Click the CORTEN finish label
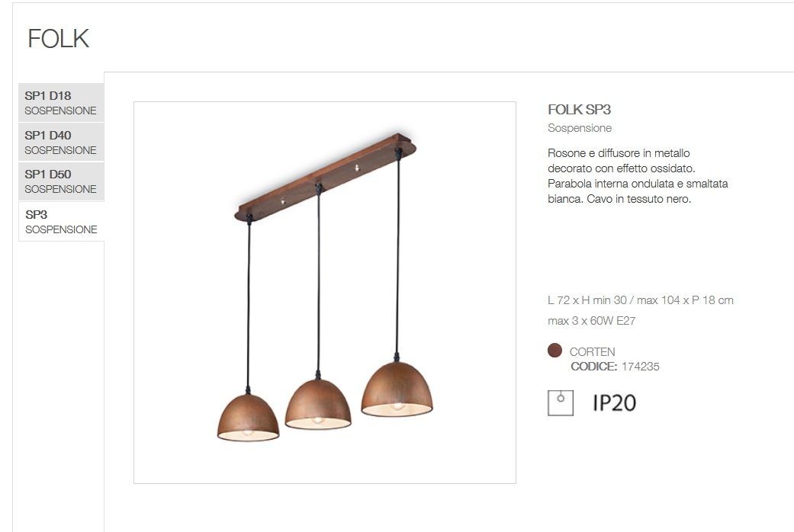This screenshot has width=794, height=532. (x=592, y=352)
